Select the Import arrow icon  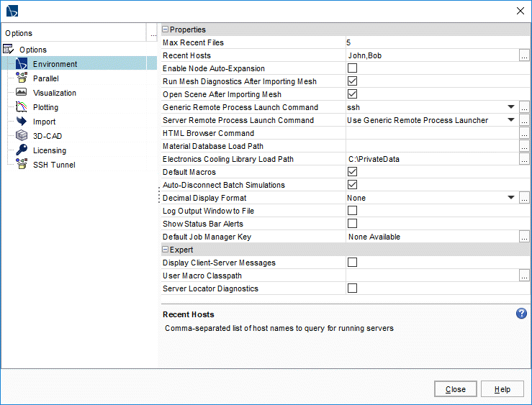click(21, 122)
